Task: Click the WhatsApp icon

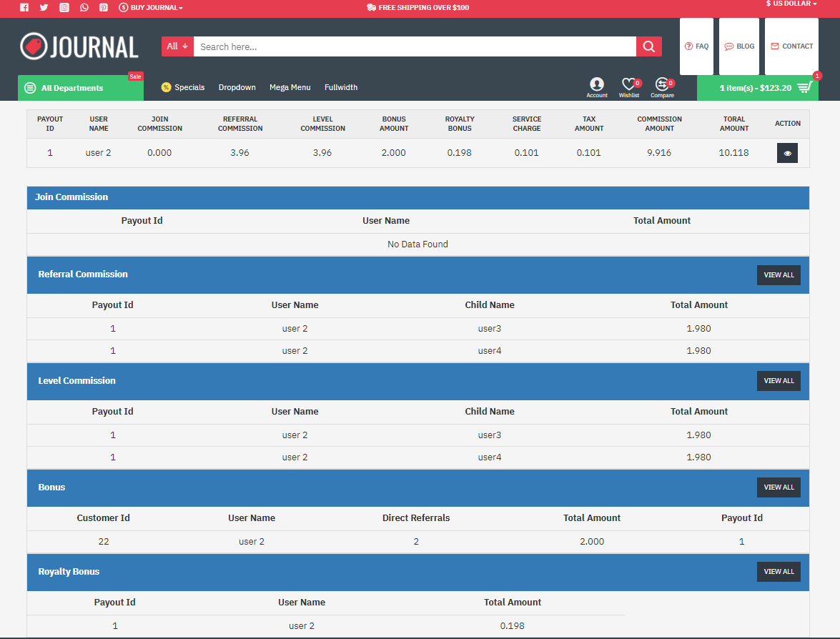Action: click(84, 7)
